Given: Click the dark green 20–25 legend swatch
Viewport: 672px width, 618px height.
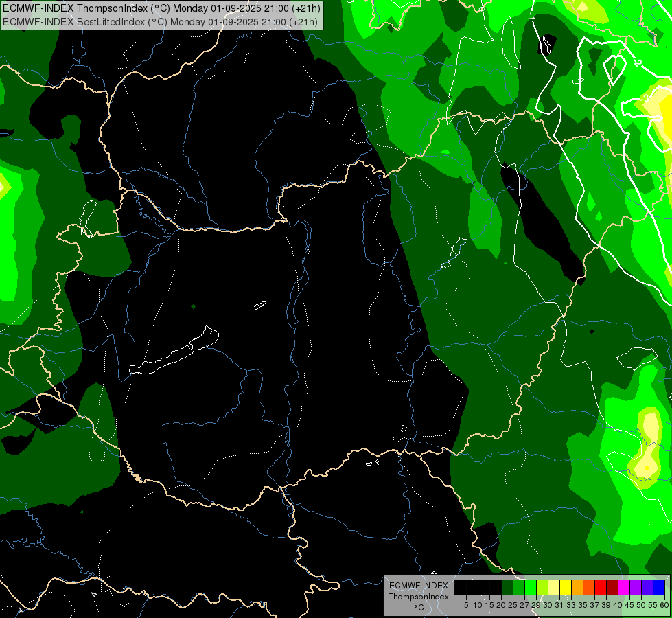Looking at the screenshot, I should (507, 587).
